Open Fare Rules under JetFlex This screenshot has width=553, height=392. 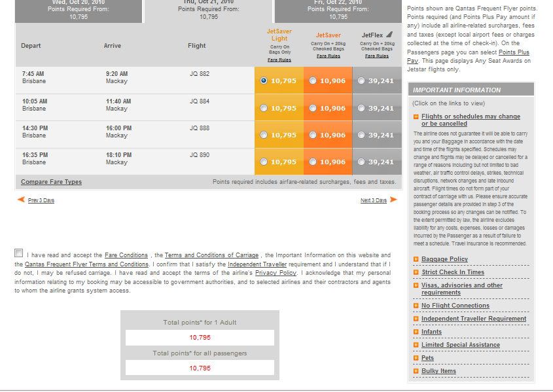[377, 56]
